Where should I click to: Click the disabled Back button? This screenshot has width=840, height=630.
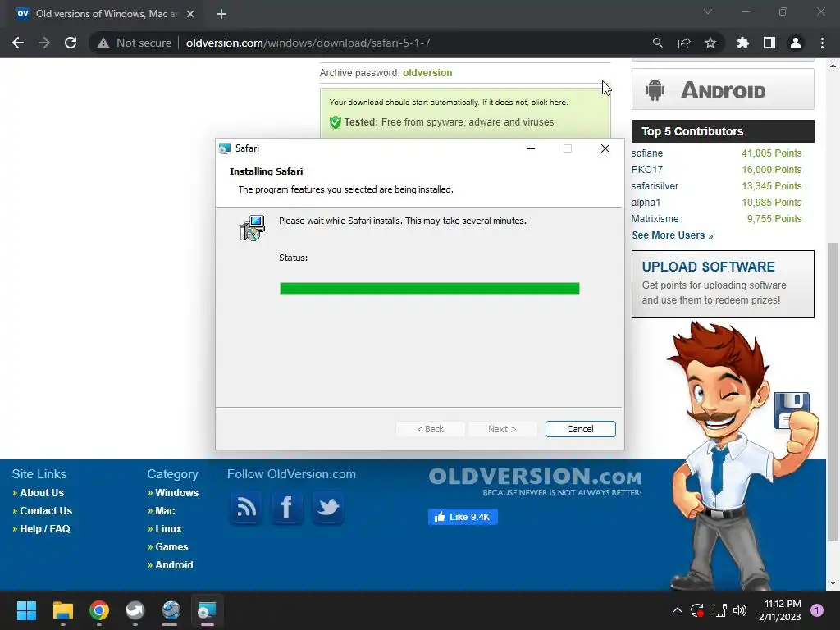430,429
